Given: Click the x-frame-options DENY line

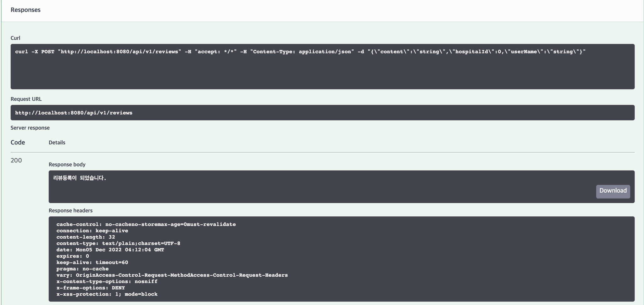Looking at the screenshot, I should (91, 288).
